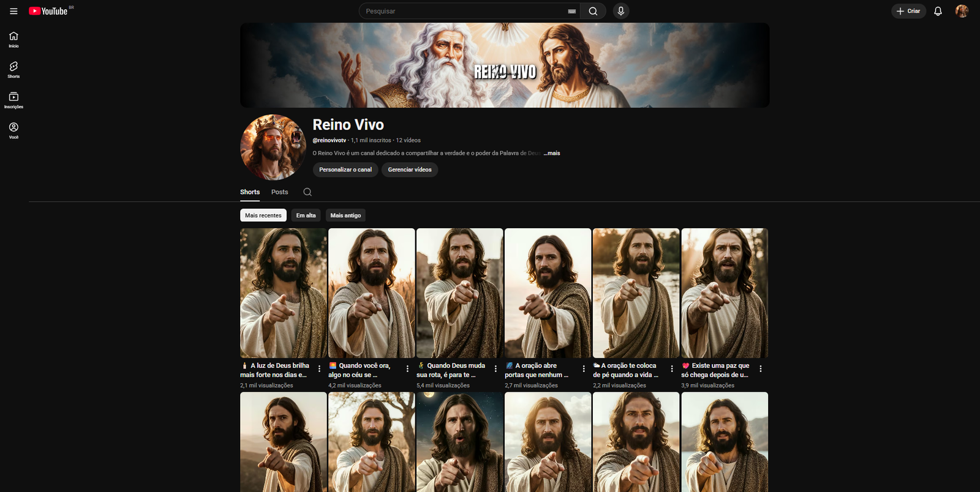
Task: Click the "2,2 mil visualizações" count
Action: point(619,386)
